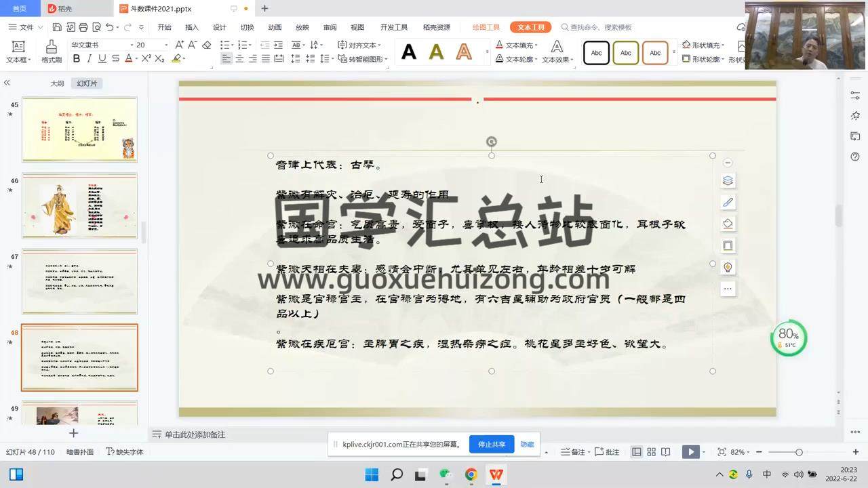The width and height of the screenshot is (868, 488).
Task: Click the 隐藏 link in sharing bar
Action: click(527, 445)
